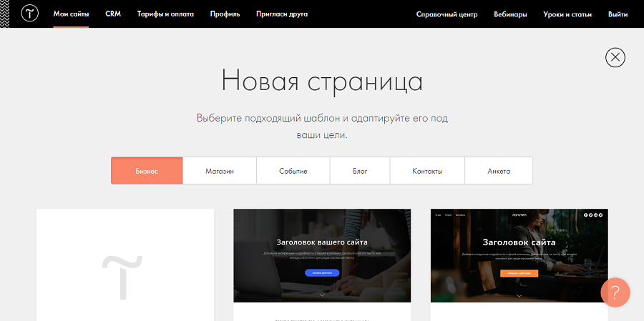Click social icons in 'Заголовок сайта' preview

coord(593,214)
